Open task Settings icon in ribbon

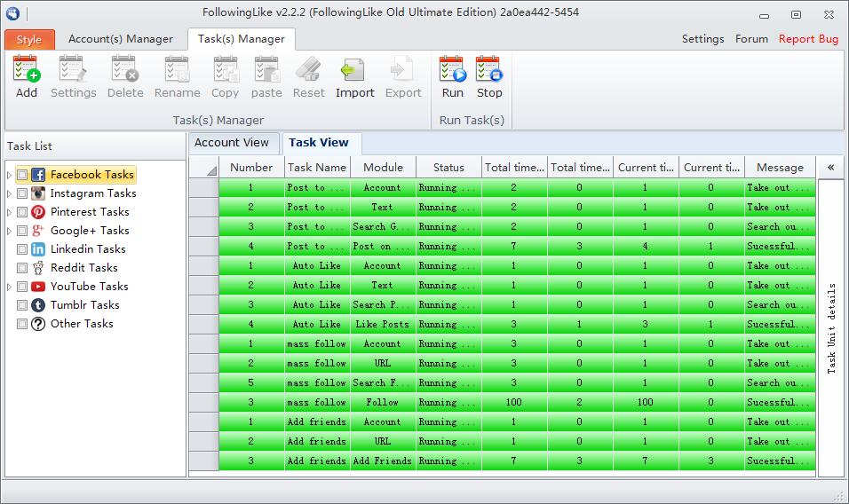pyautogui.click(x=73, y=68)
